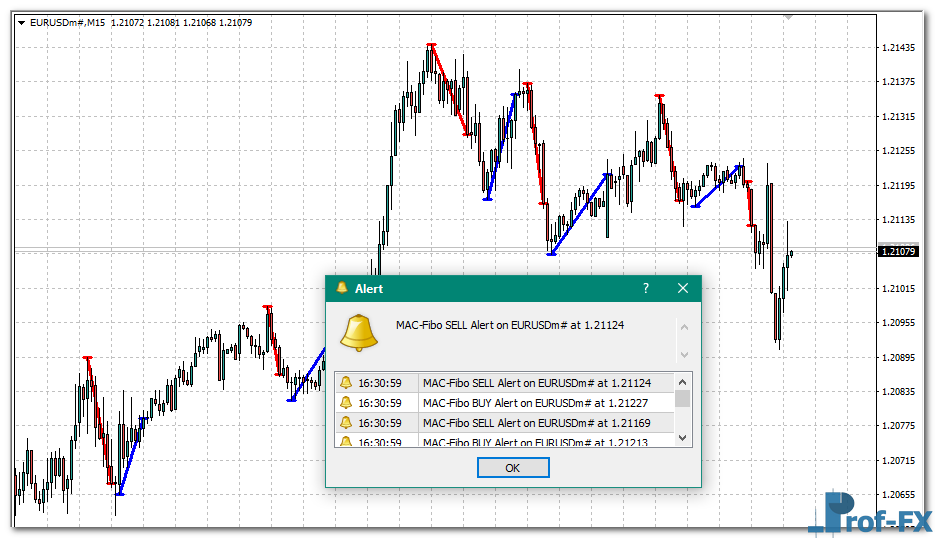Screen dimensions: 935x538
Task: Click the large golden bell icon
Action: (x=359, y=332)
